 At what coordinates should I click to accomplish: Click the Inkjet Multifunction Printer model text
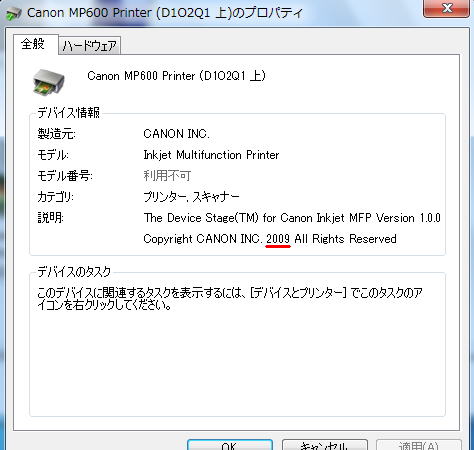pyautogui.click(x=211, y=155)
